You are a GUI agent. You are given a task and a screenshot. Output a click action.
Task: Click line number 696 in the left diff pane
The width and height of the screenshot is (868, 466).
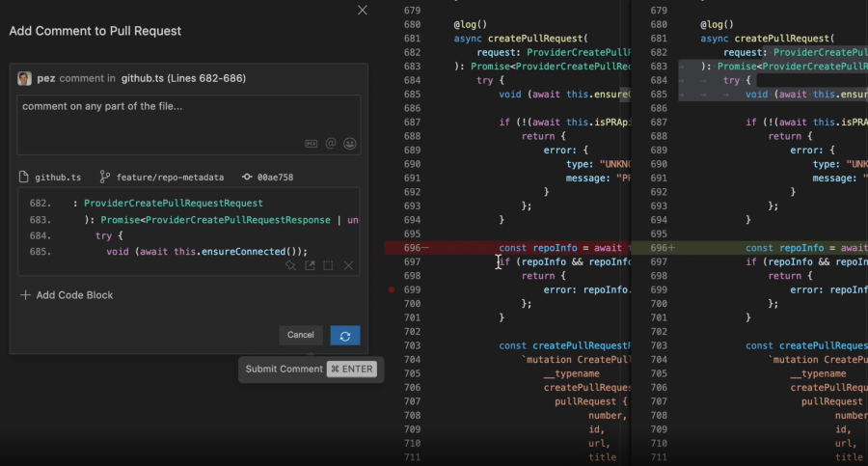tap(412, 248)
